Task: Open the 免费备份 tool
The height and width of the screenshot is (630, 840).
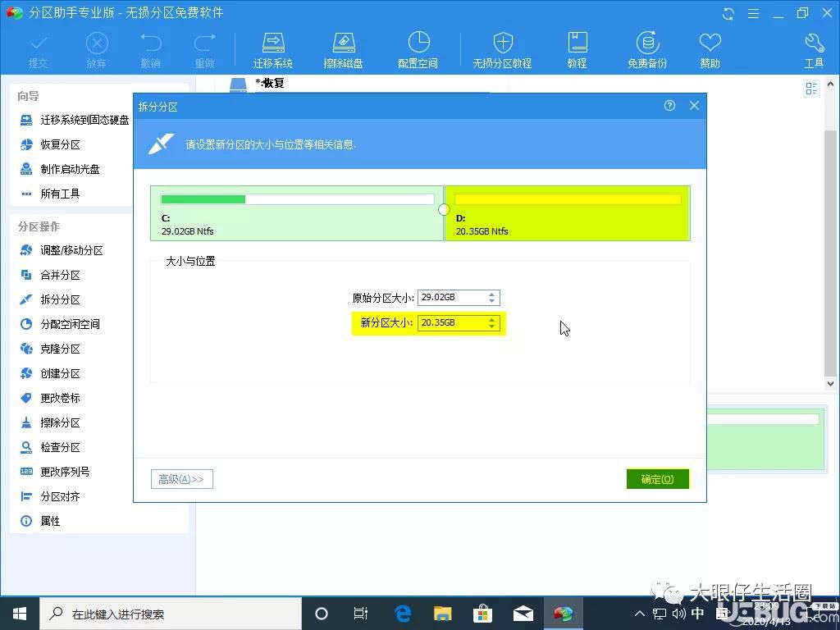Action: [647, 50]
